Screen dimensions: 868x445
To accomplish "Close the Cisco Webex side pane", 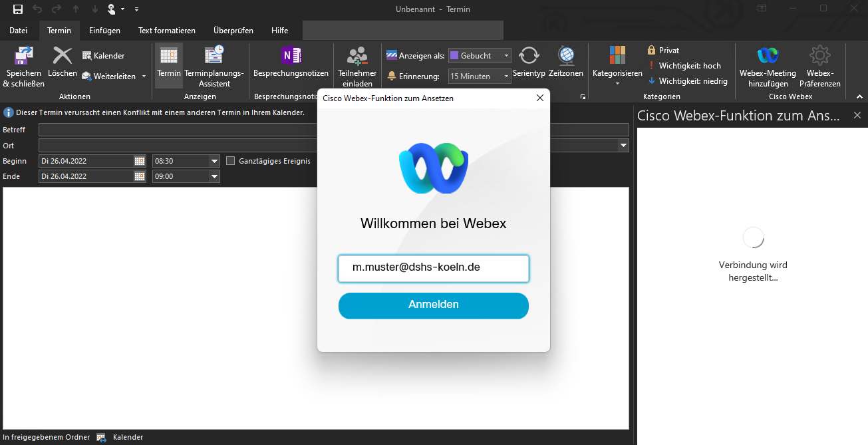I will tap(857, 116).
